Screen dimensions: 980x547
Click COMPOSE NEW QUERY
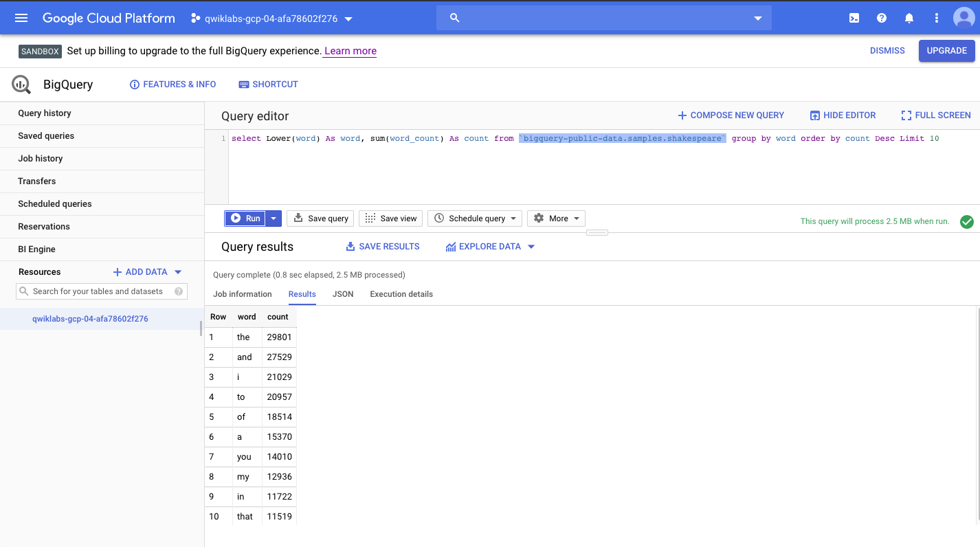(731, 115)
